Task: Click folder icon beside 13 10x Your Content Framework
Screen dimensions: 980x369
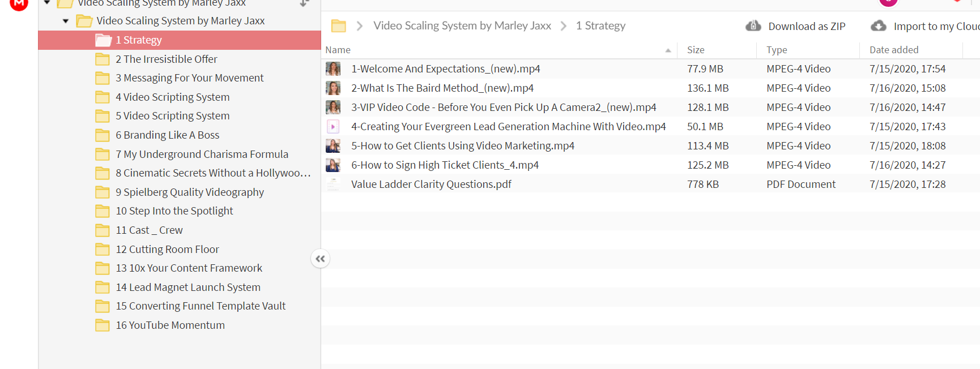Action: (x=103, y=268)
